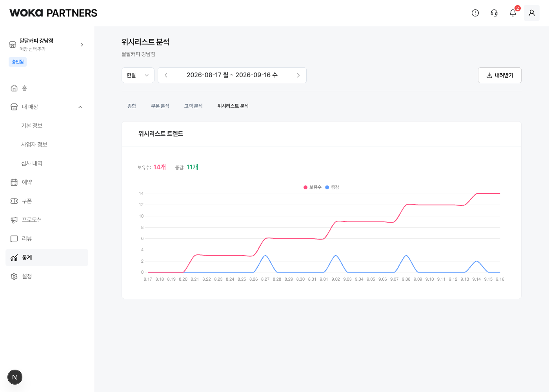Open 사업자 정보 in sidebar
The width and height of the screenshot is (549, 392).
point(34,145)
